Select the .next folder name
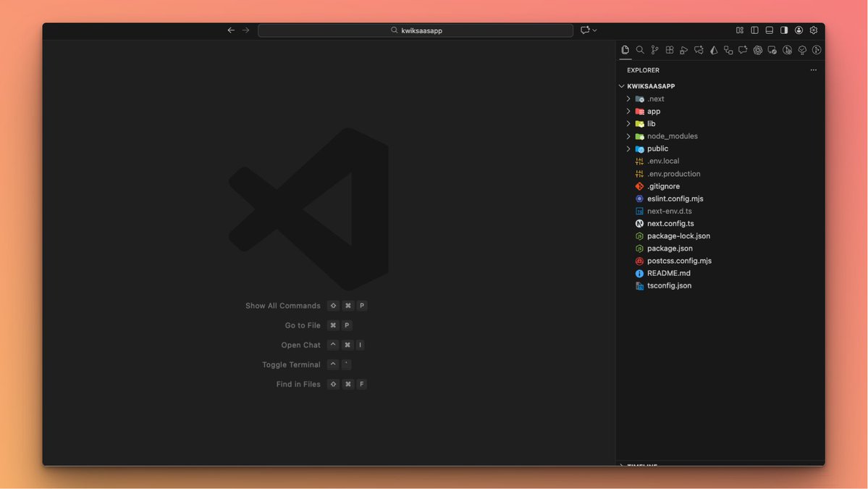The width and height of the screenshot is (868, 489). (x=655, y=99)
